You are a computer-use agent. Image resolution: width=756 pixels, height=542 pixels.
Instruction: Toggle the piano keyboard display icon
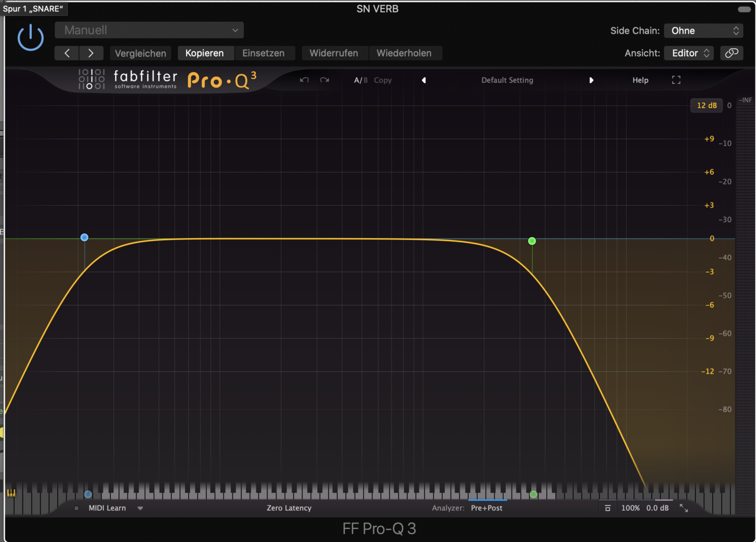click(x=11, y=493)
